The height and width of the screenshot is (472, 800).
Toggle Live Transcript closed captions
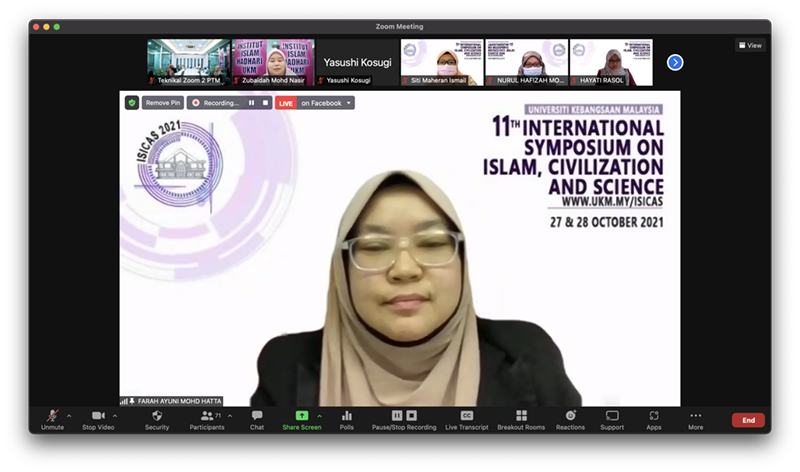pyautogui.click(x=466, y=416)
